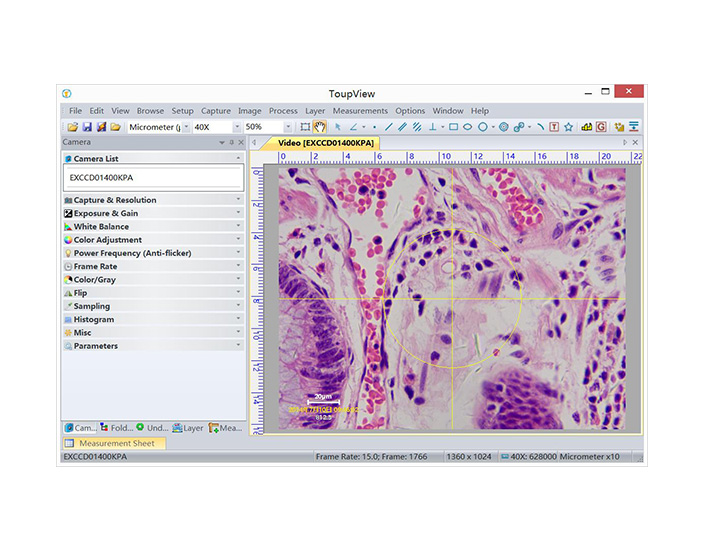703x550 pixels.
Task: Close the Camera side panel
Action: (241, 142)
